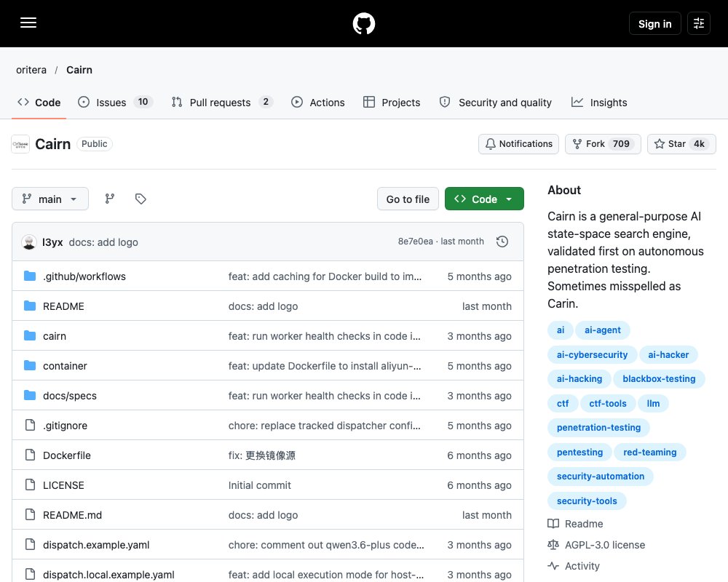The height and width of the screenshot is (582, 728).
Task: Select the ai topic tag
Action: [561, 330]
